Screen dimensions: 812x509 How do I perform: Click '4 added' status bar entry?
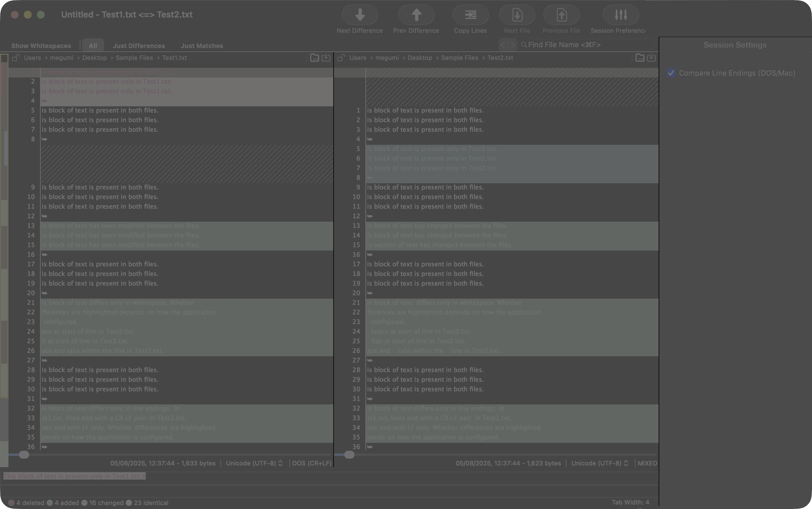coord(63,502)
